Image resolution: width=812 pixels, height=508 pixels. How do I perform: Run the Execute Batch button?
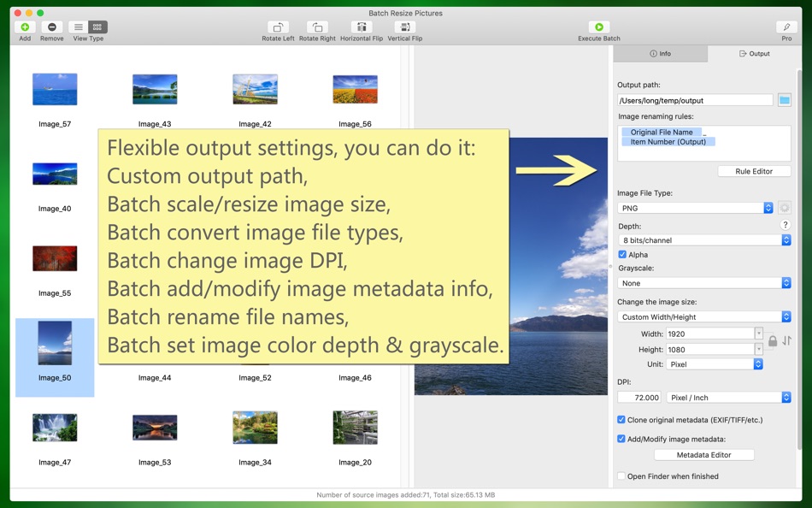coord(599,27)
